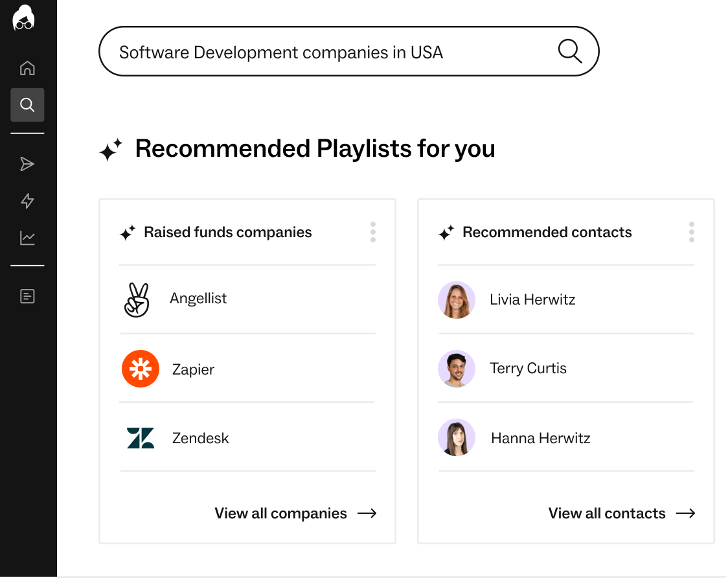Viewport: 728px width, 578px height.
Task: Click the app logo at top of sidebar
Action: coord(24,18)
